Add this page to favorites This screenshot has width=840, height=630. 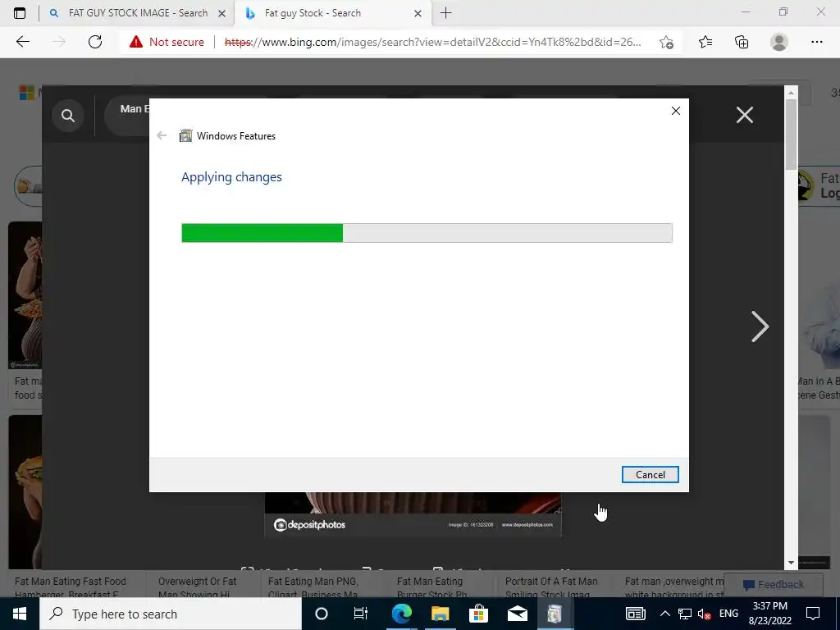(x=666, y=42)
